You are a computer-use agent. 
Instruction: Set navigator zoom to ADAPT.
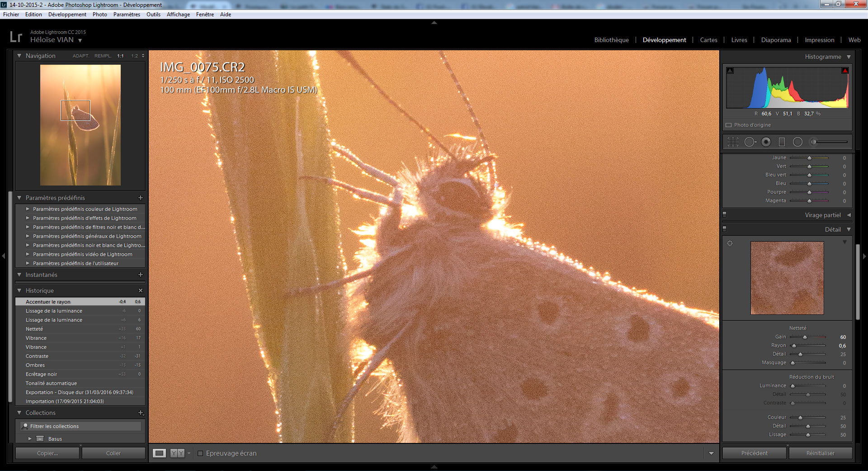tap(80, 56)
